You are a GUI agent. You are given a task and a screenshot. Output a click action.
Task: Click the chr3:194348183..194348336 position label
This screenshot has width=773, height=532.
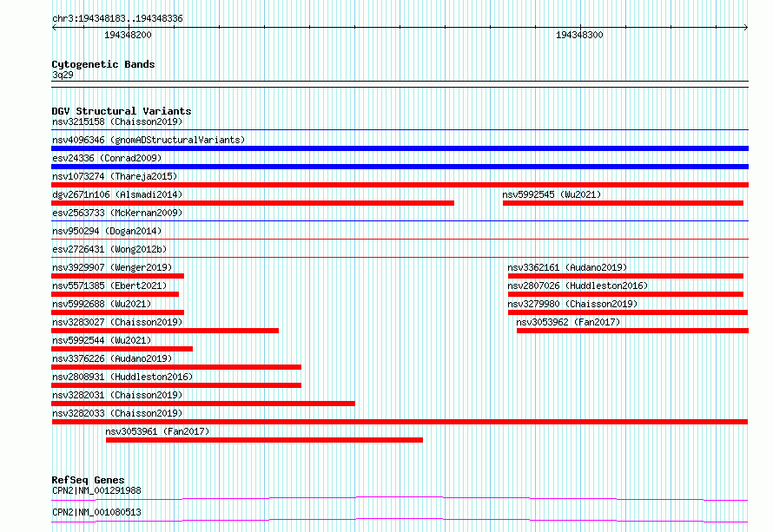click(117, 18)
